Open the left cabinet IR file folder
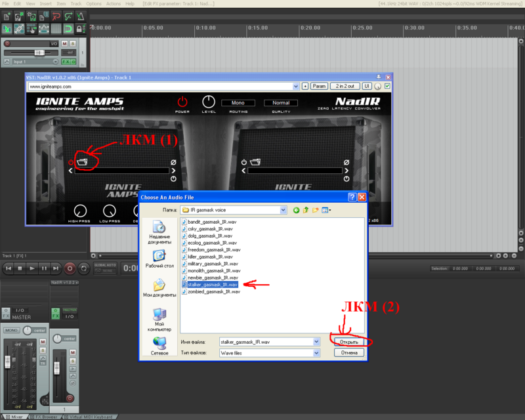Screen dimensions: 525x420 (x=83, y=161)
